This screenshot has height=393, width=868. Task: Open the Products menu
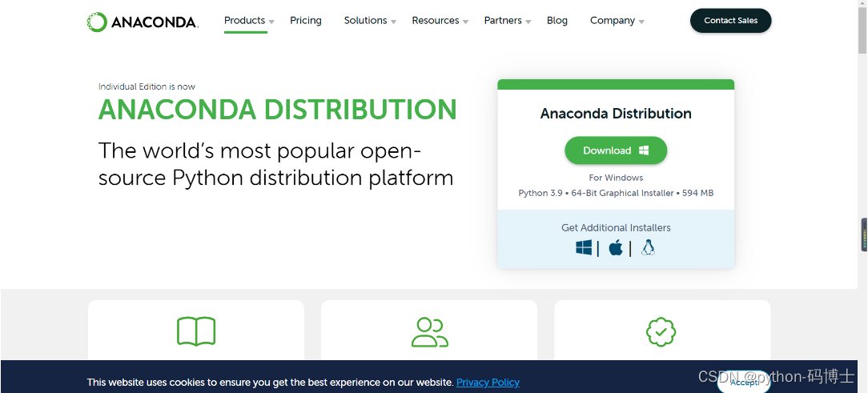click(245, 21)
